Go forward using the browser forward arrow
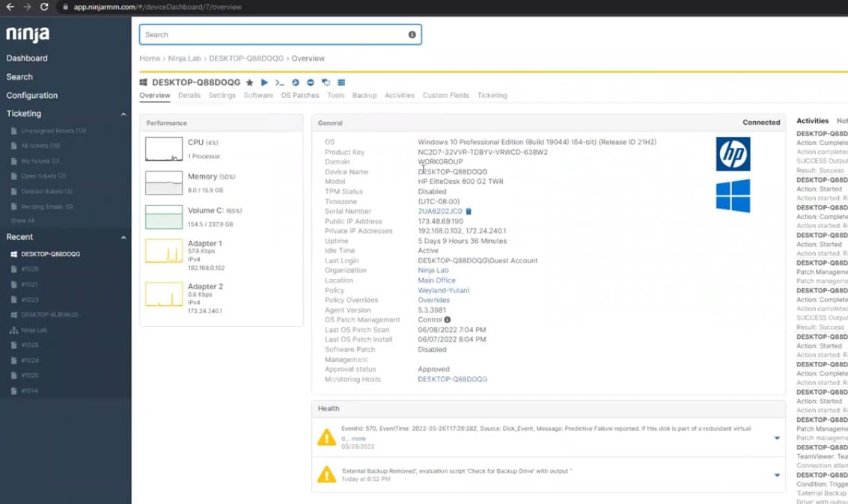848x504 pixels. [x=27, y=7]
